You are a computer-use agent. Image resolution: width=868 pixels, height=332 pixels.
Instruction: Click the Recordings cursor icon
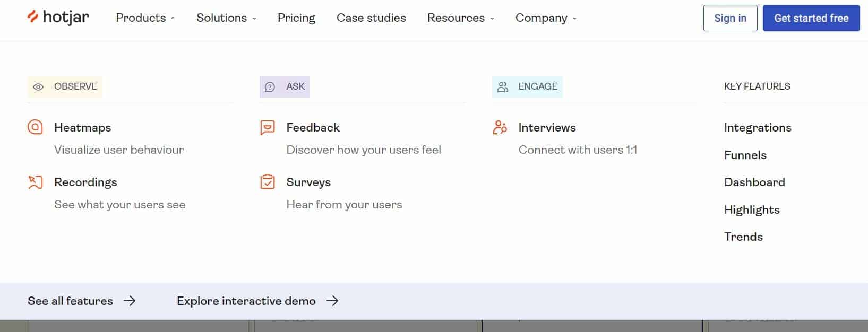pos(35,182)
